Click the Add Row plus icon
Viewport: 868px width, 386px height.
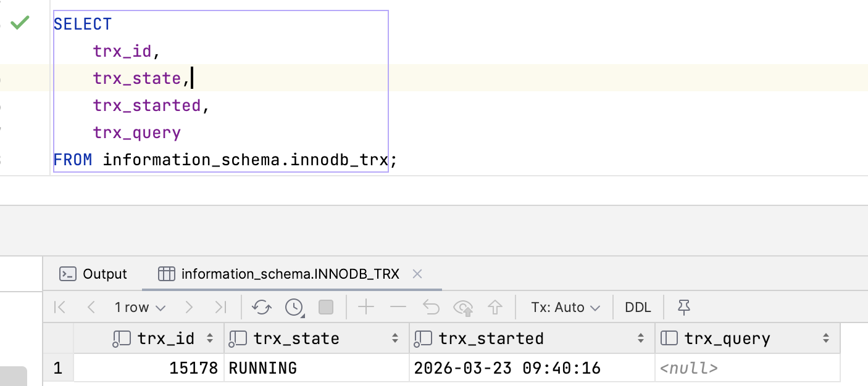click(x=366, y=307)
